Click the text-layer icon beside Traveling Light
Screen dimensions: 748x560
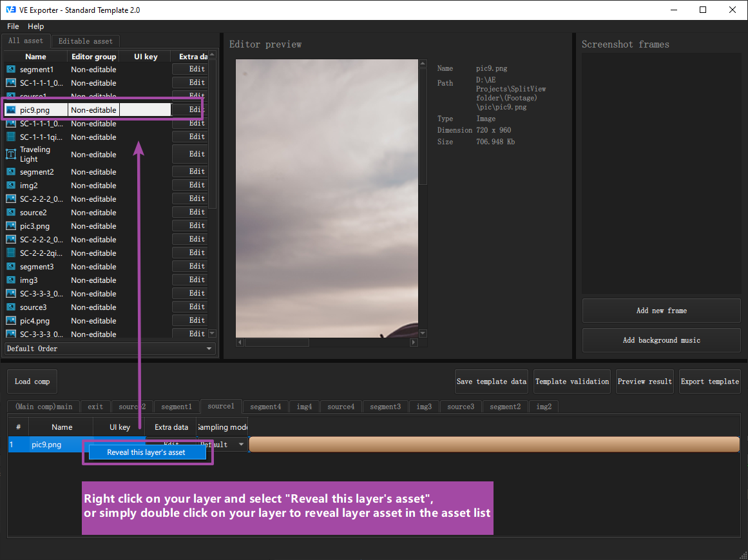(x=11, y=154)
